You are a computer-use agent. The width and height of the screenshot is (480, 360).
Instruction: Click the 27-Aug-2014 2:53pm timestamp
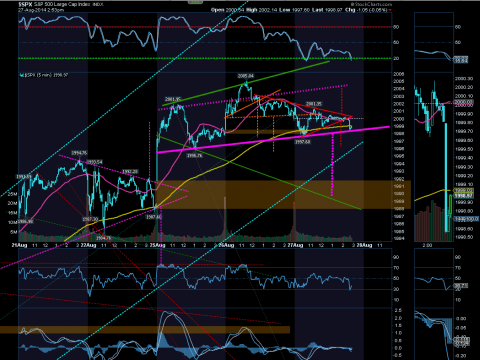[x=41, y=10]
